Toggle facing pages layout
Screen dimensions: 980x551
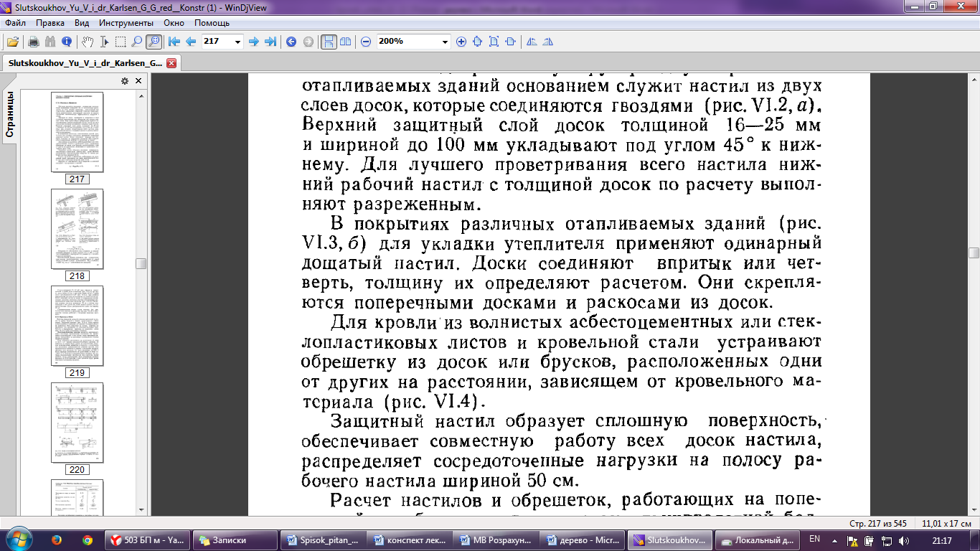346,42
